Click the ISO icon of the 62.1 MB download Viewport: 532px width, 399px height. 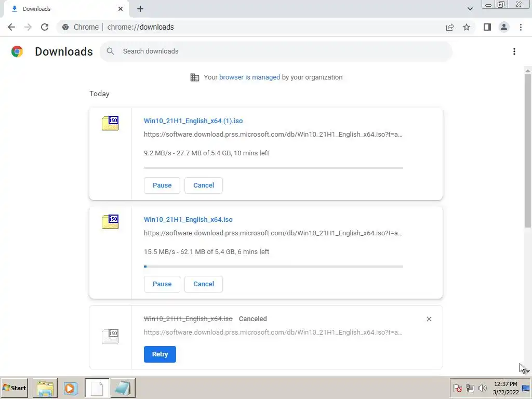110,221
